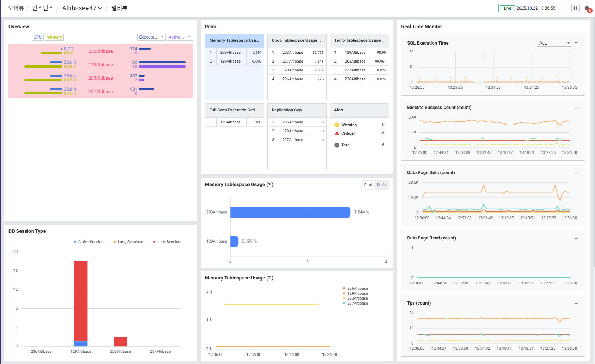
Task: Expand the Execute metric dropdown
Action: tap(151, 37)
